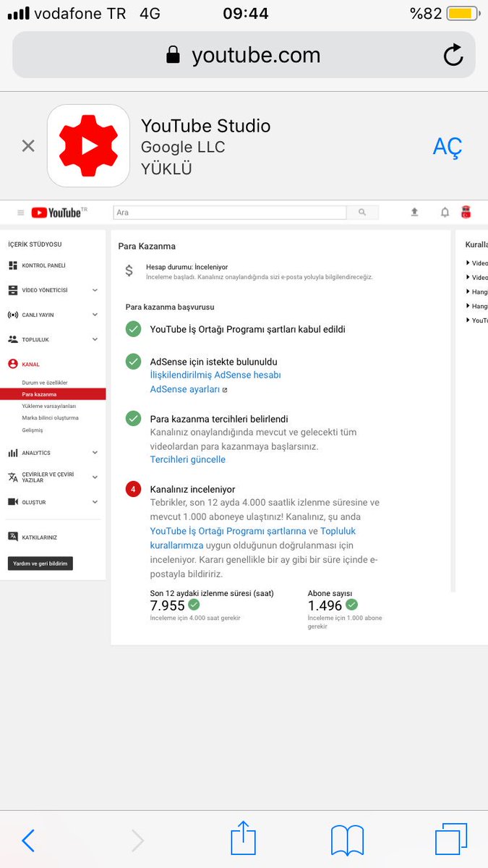Expand Canlı Yayın chevron

point(95,315)
